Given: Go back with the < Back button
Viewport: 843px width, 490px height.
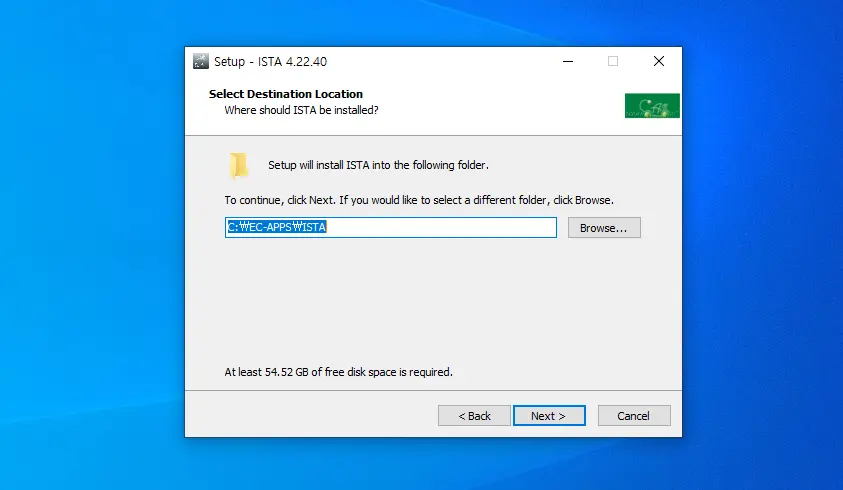Looking at the screenshot, I should click(x=474, y=416).
